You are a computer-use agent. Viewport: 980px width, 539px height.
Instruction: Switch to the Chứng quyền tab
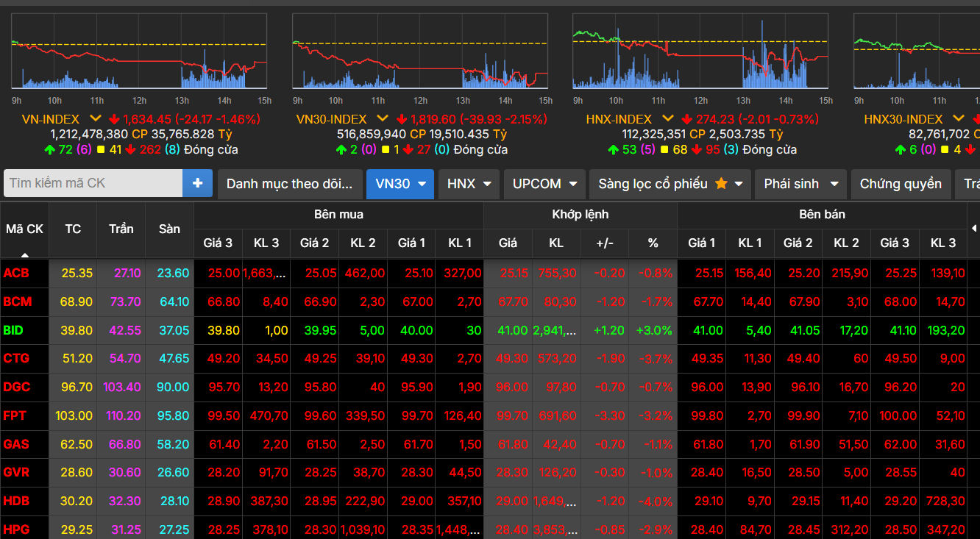coord(901,184)
